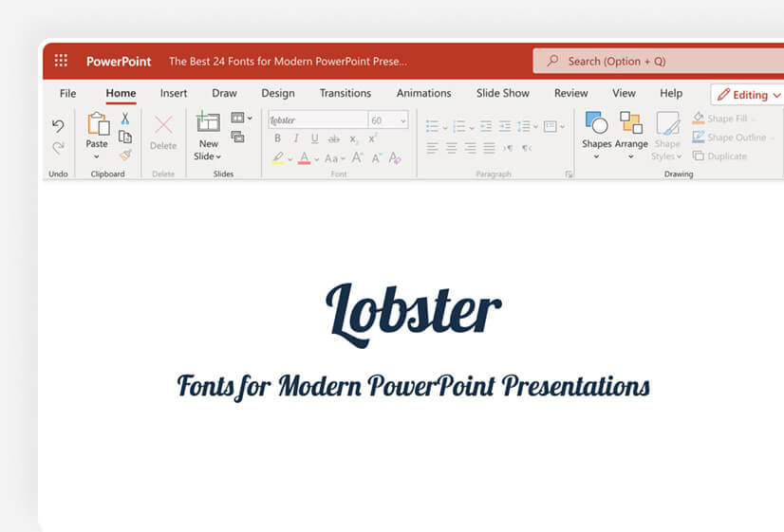Click the PowerPoint app name

pyautogui.click(x=119, y=61)
